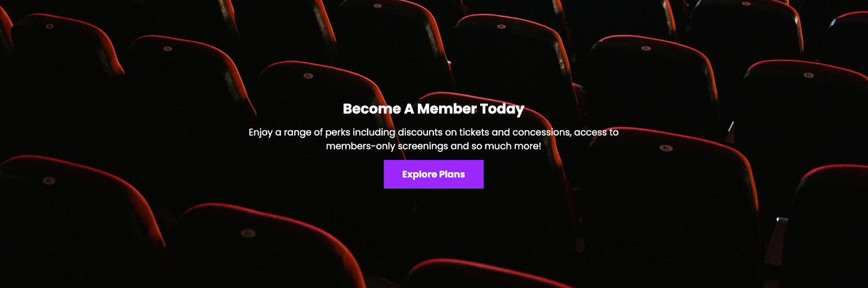
Task: Click the word Explore on the purple button
Action: tap(419, 175)
